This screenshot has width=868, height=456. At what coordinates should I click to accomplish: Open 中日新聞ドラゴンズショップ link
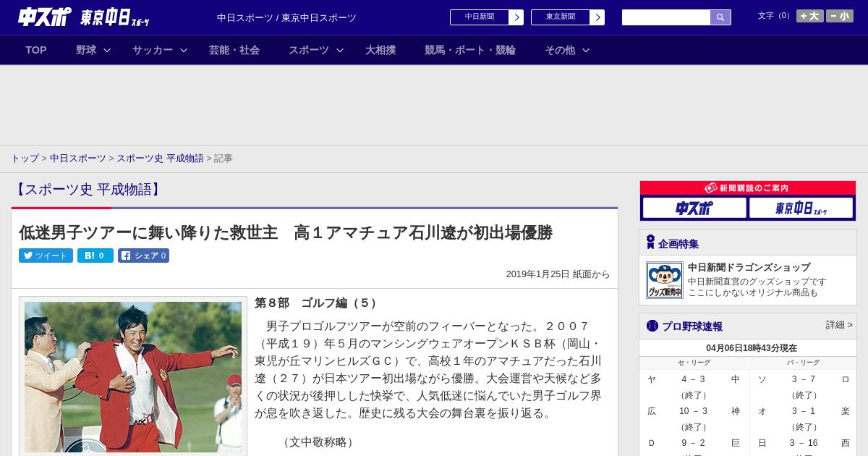(749, 267)
